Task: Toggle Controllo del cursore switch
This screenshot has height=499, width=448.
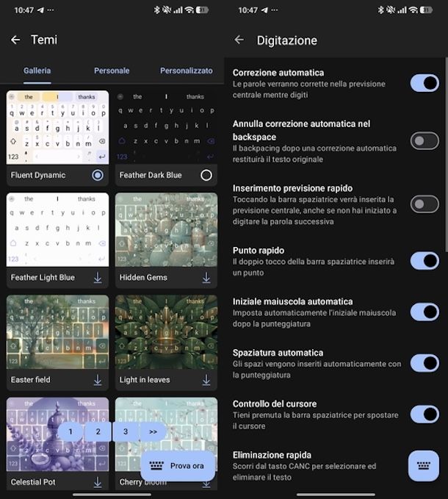Action: (x=424, y=414)
